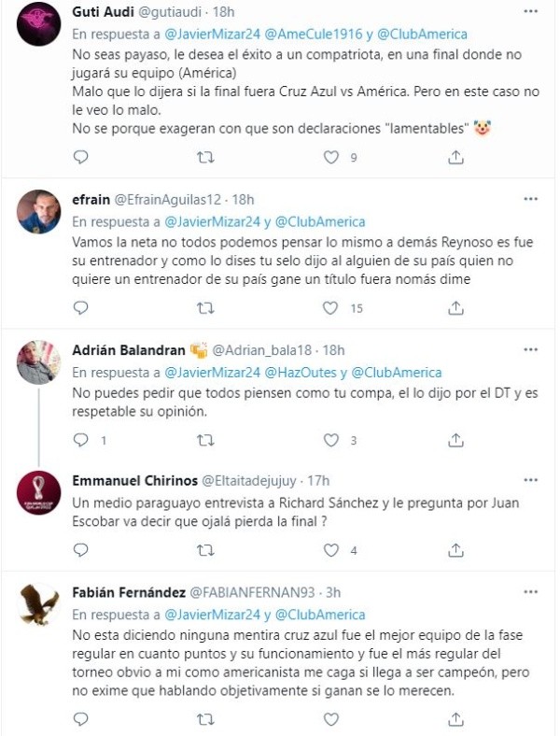The height and width of the screenshot is (736, 560).
Task: Like Guti Audi's tweet with 9 likes
Action: tap(330, 158)
